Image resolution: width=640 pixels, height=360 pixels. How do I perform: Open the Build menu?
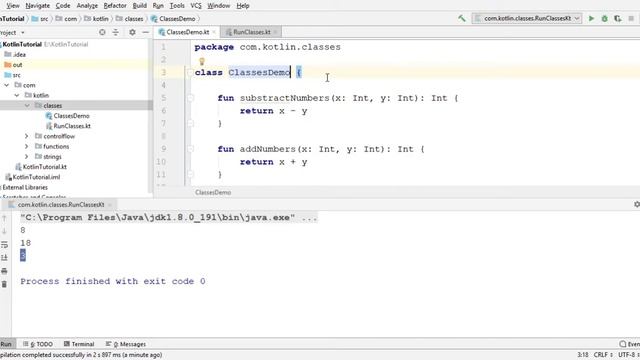click(x=140, y=6)
